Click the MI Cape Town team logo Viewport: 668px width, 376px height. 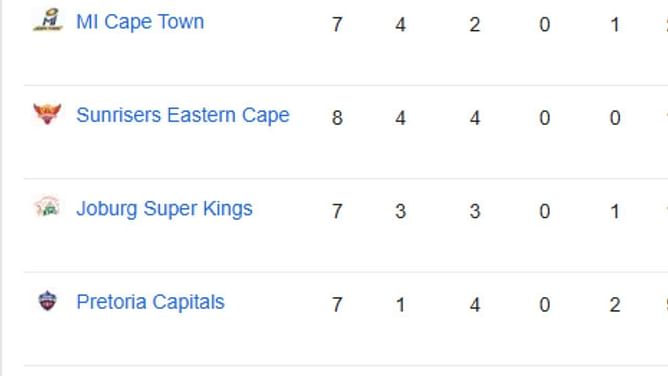click(x=48, y=20)
